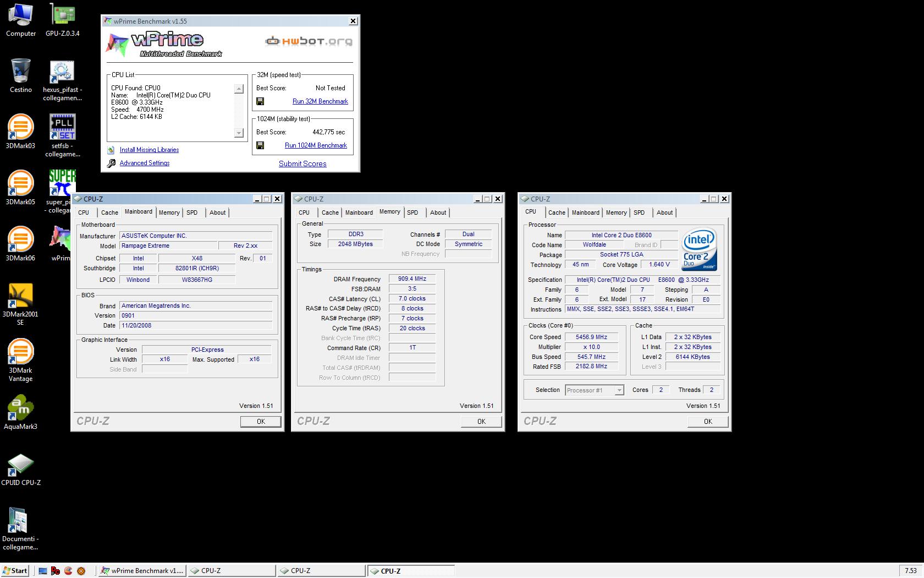924x578 pixels.
Task: Click the Install Missing Libraries icon
Action: tap(111, 150)
